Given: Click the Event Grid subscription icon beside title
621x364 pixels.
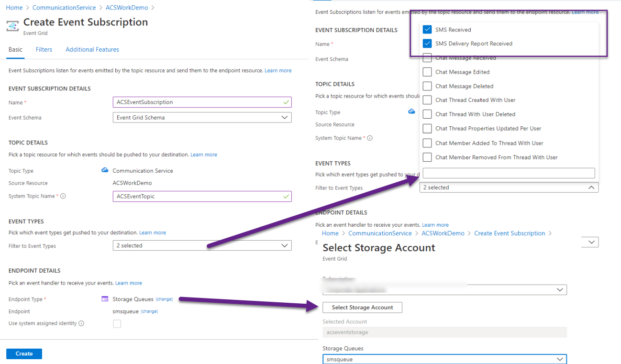Looking at the screenshot, I should click(12, 25).
